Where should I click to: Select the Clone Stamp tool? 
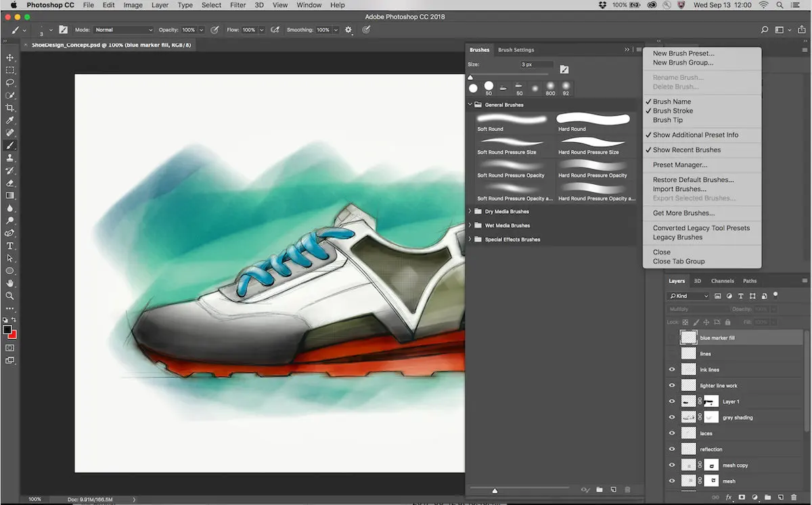(x=10, y=158)
